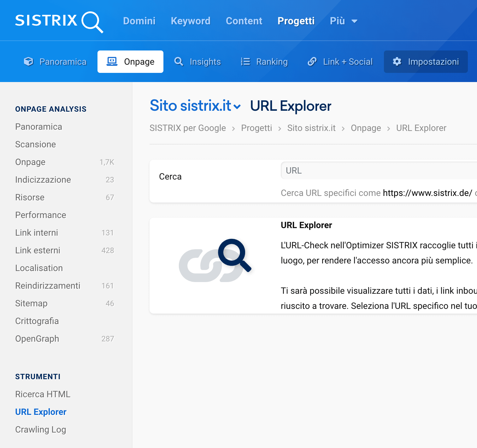
Task: Open Reindirizzamenti in the sidebar
Action: (x=48, y=286)
